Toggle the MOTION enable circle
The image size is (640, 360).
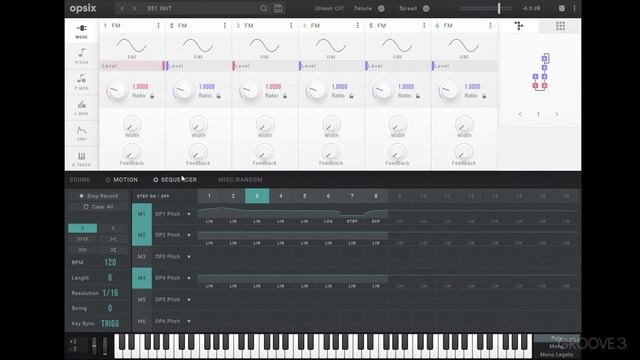tap(108, 180)
